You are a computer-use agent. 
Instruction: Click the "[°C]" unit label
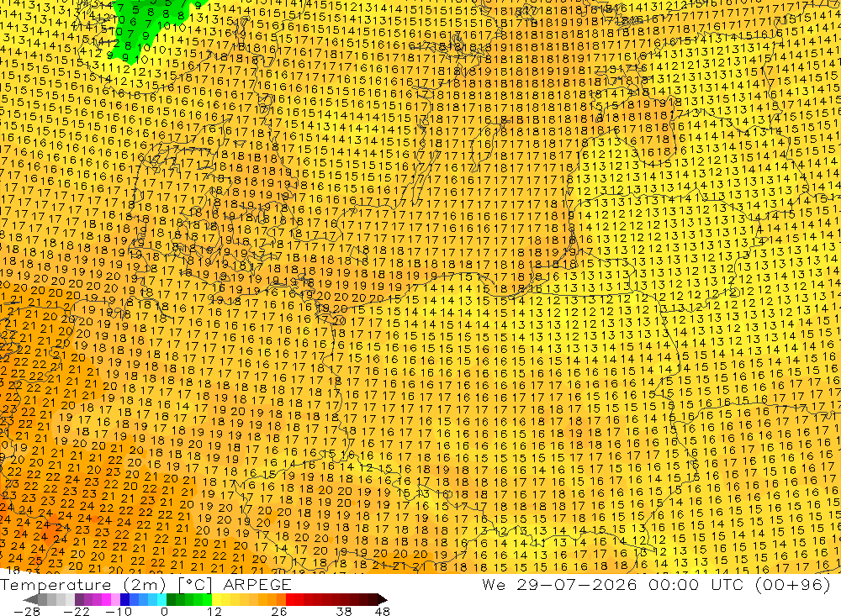195,585
